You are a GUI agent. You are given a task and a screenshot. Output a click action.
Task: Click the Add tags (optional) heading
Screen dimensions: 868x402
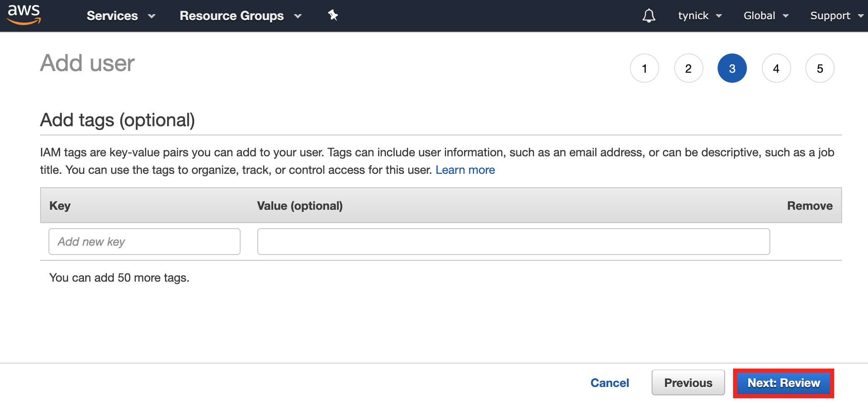pos(117,120)
